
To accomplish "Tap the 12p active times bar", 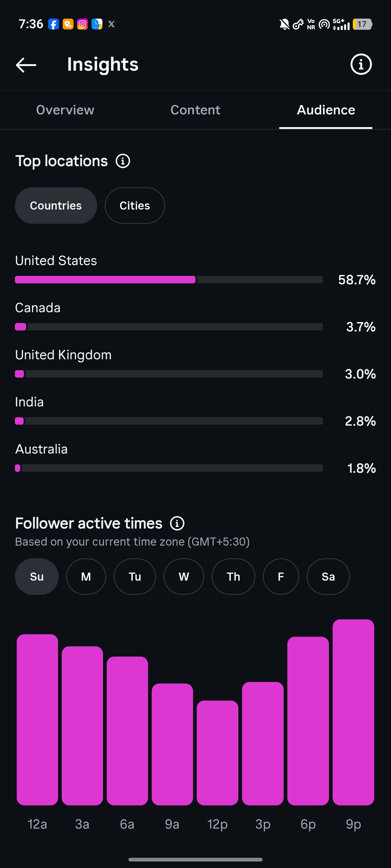I will (x=218, y=753).
